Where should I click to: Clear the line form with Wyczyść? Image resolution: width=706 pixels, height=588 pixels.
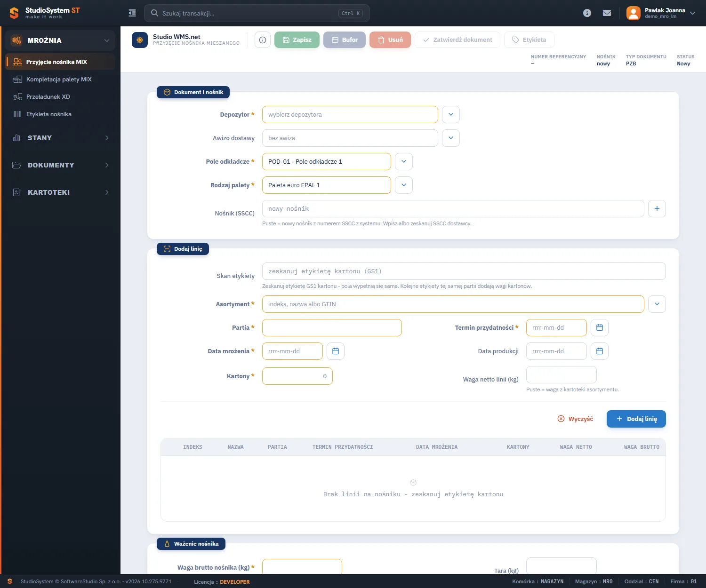[575, 419]
